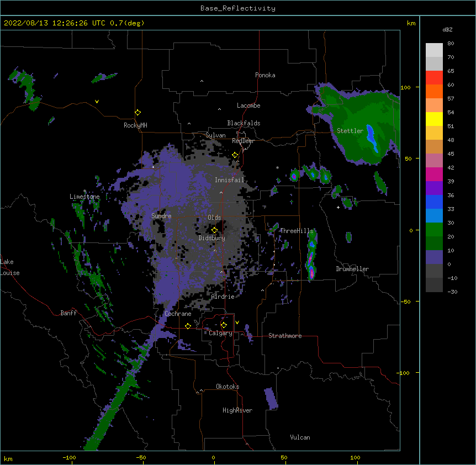This screenshot has height=465, width=476.
Task: Click the Innisfail city label
Action: (x=230, y=180)
